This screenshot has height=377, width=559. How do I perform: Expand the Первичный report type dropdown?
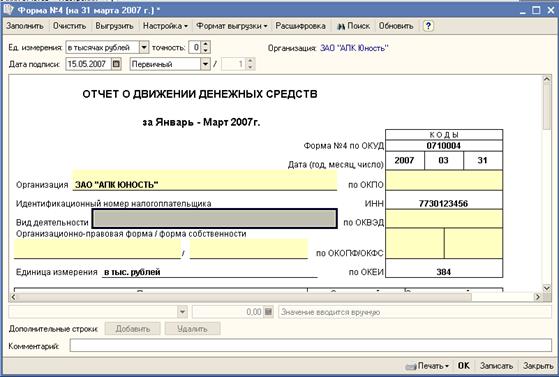point(205,64)
